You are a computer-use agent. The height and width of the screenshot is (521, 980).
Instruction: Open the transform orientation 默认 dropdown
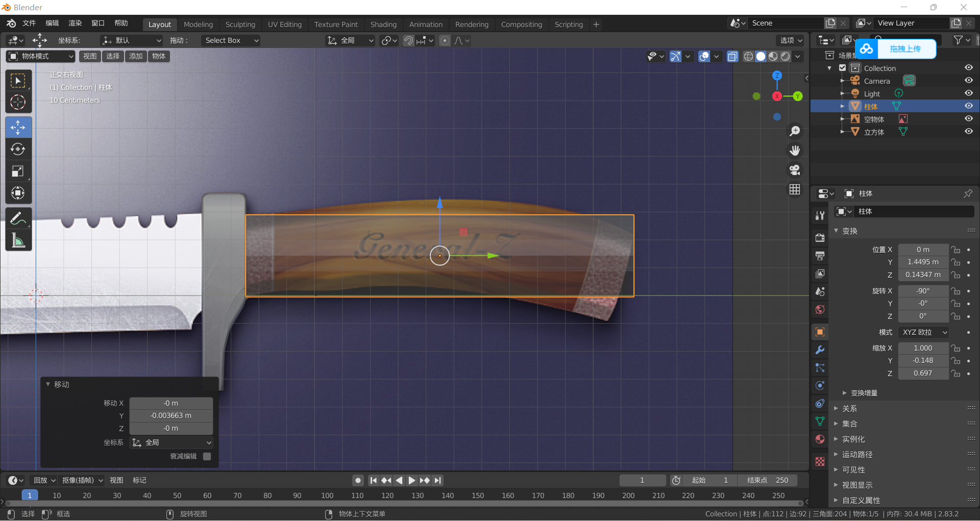[131, 40]
